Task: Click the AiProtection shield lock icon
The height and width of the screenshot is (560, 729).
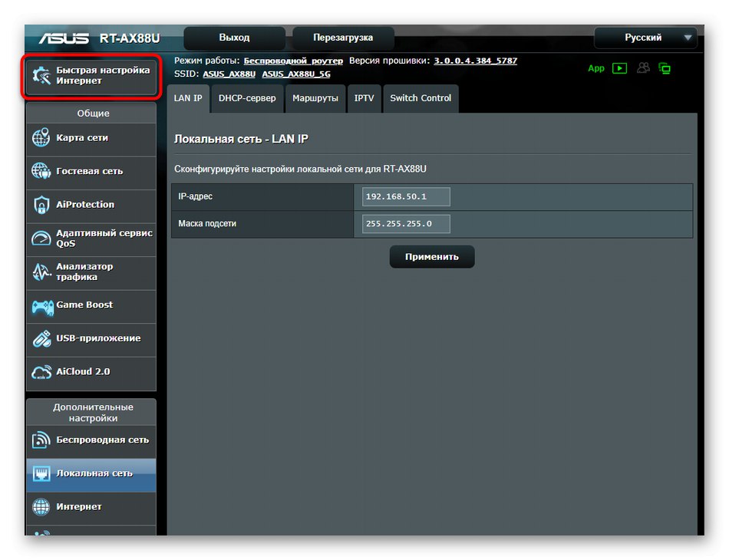Action: pyautogui.click(x=41, y=205)
